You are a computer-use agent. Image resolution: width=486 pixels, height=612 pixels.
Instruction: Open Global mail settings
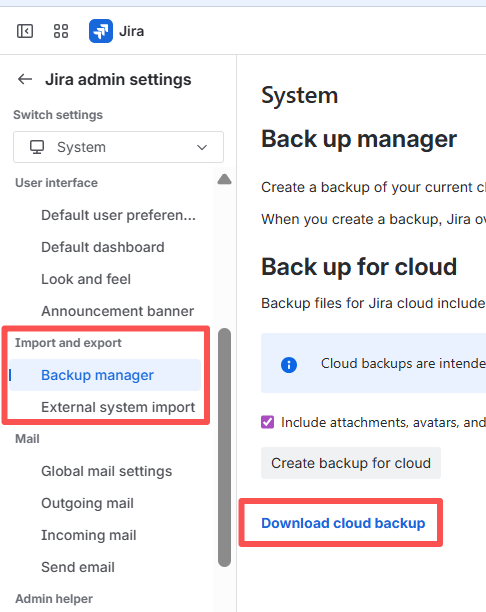pyautogui.click(x=107, y=471)
